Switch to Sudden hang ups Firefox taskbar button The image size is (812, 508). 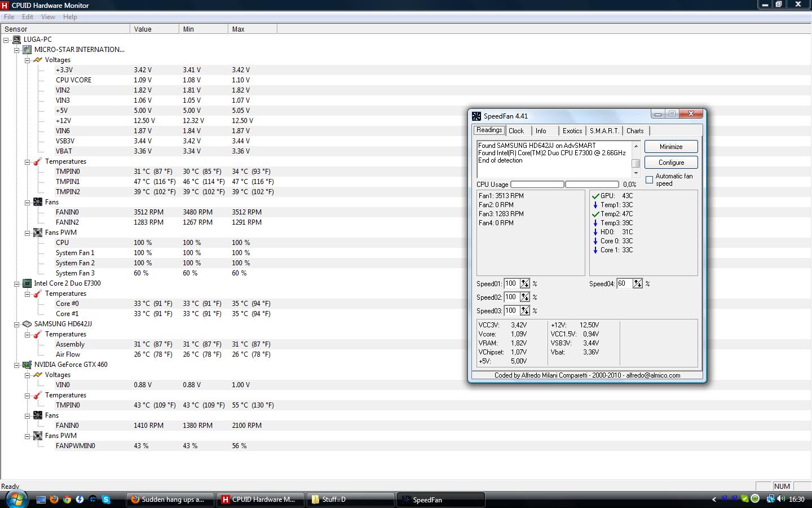point(170,500)
